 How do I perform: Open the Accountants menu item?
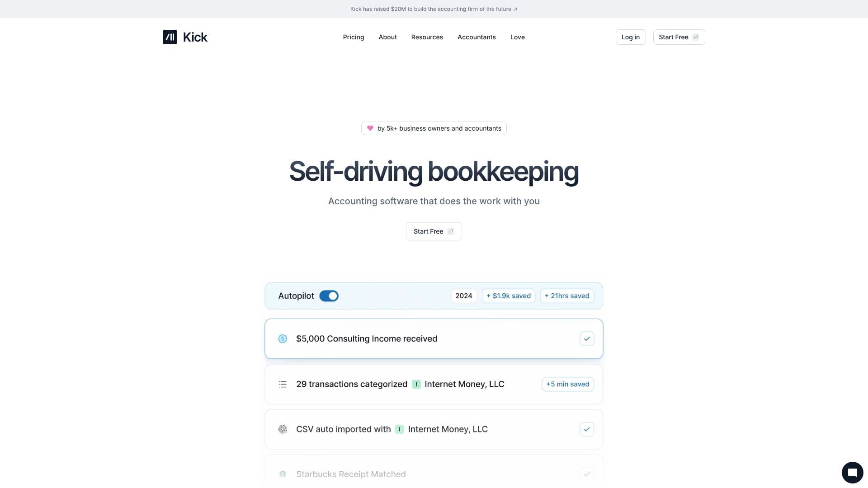[476, 37]
